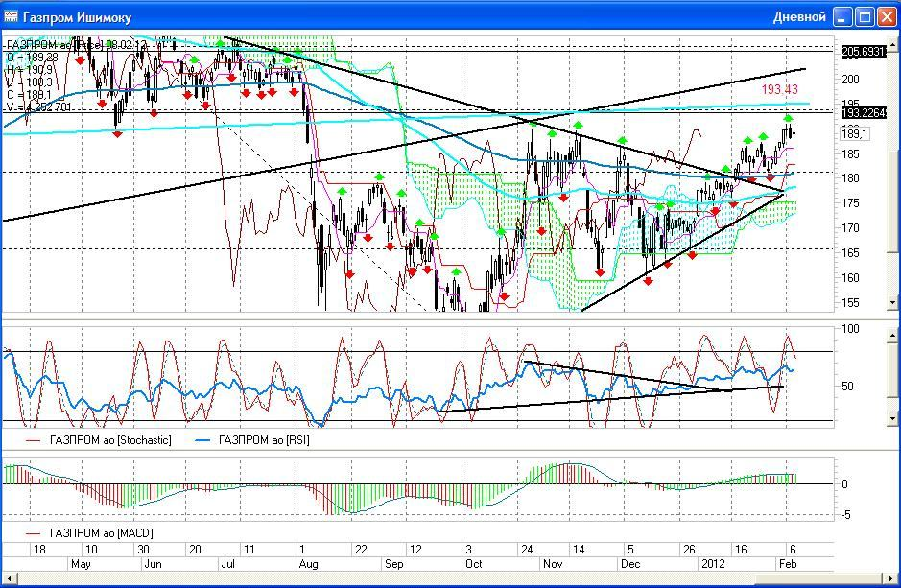Click the 189,1 current price tag on the scale
Screen dimensions: 901x588
(x=854, y=134)
